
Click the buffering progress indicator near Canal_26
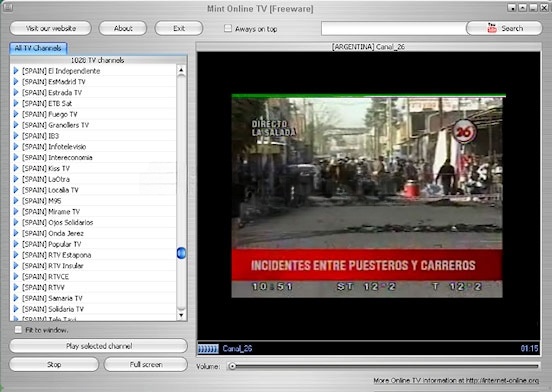click(x=208, y=349)
